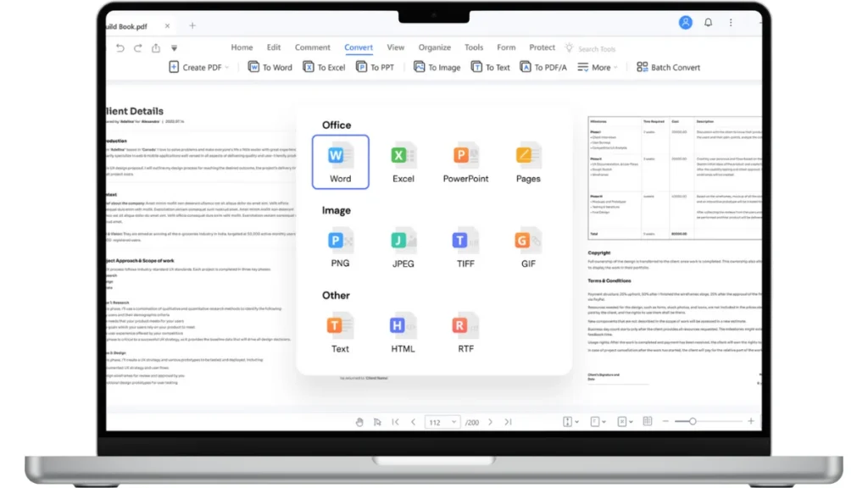Switch to the Organize tab
The image size is (868, 488).
(435, 48)
